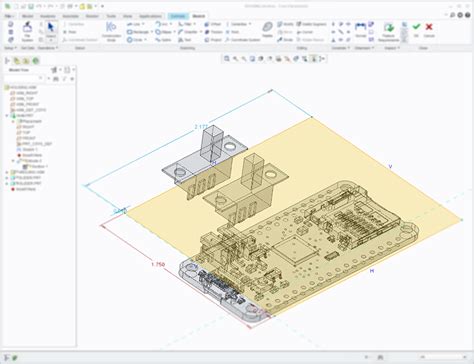Toggle the second icon above Model Tree

16,61
